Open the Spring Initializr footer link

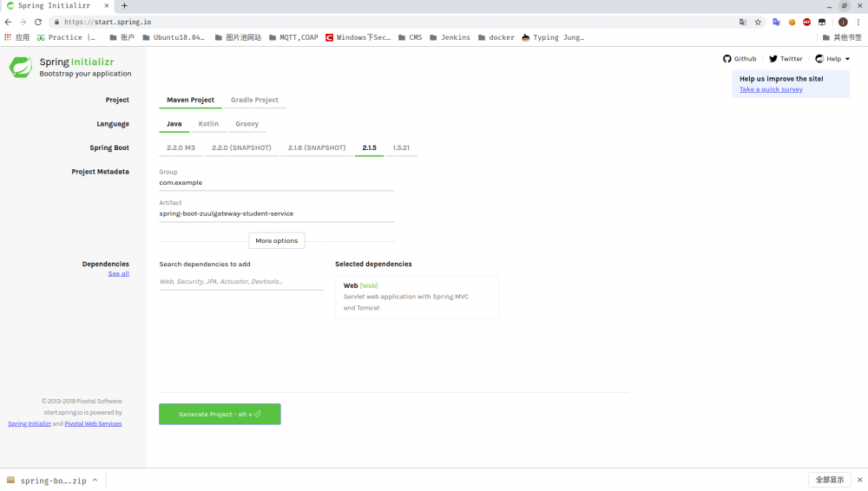coord(30,424)
